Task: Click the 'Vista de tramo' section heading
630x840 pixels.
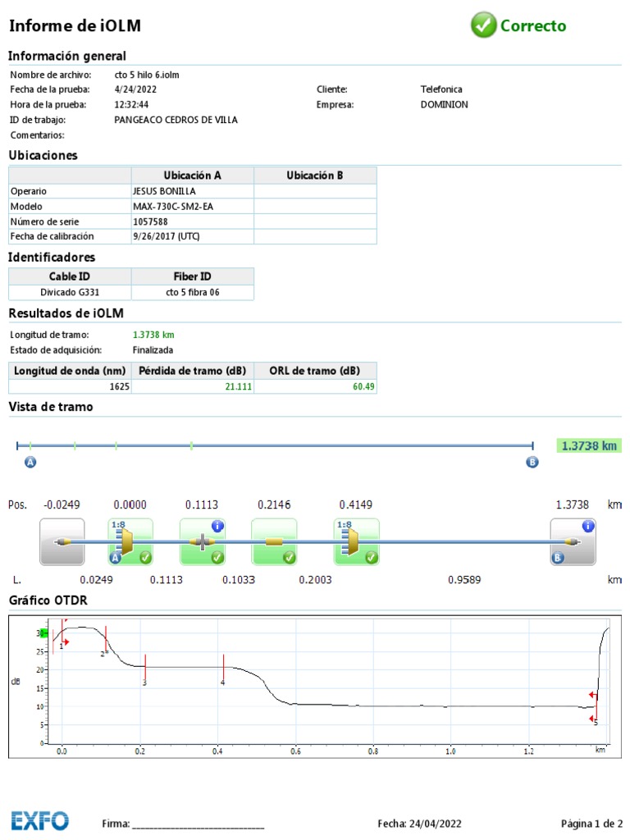Action: click(50, 407)
